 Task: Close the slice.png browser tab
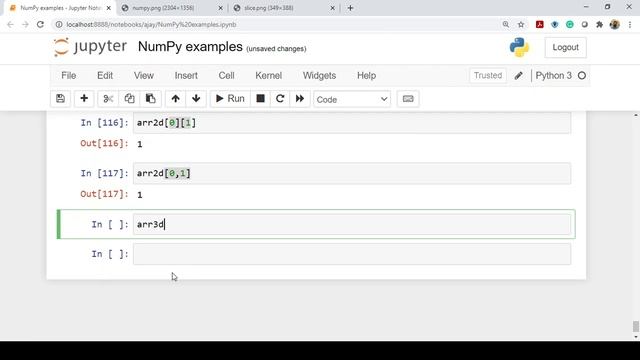(x=332, y=8)
